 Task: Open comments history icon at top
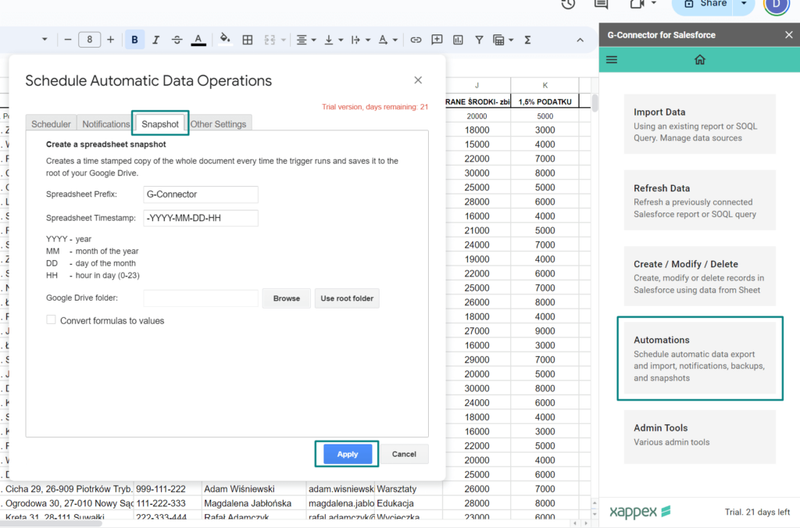[601, 4]
